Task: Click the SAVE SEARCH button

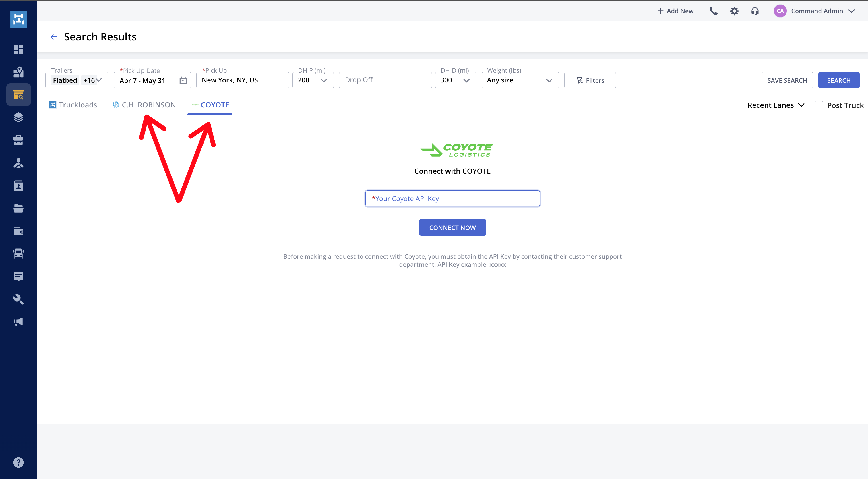Action: tap(787, 80)
